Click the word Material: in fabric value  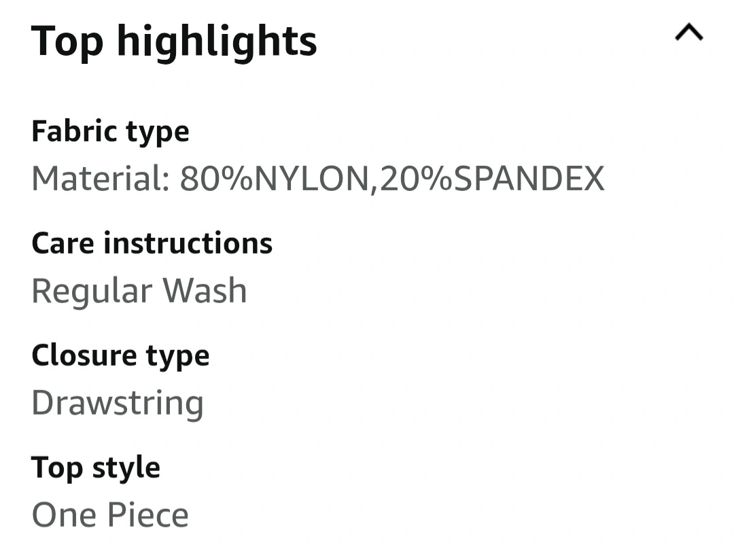pyautogui.click(x=101, y=178)
